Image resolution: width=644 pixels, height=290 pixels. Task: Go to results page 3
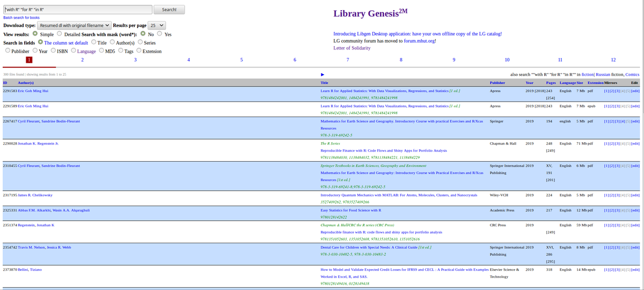tap(135, 60)
